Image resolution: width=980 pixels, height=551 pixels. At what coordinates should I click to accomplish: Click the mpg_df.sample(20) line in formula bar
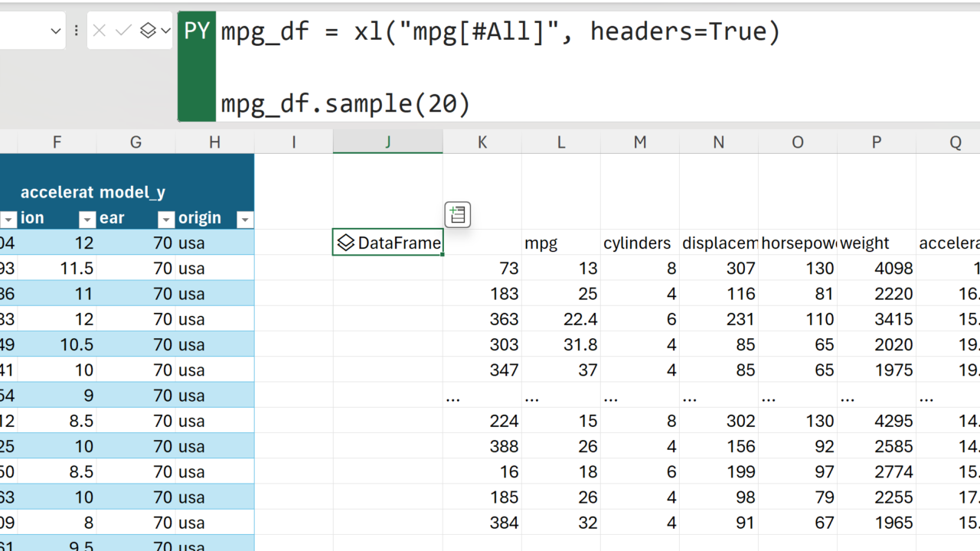pos(345,103)
